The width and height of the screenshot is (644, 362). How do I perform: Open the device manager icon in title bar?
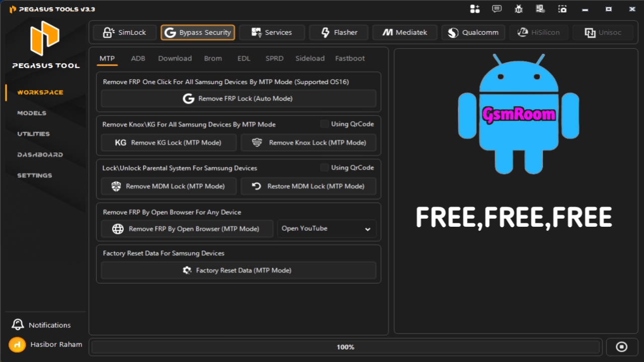coord(540,9)
